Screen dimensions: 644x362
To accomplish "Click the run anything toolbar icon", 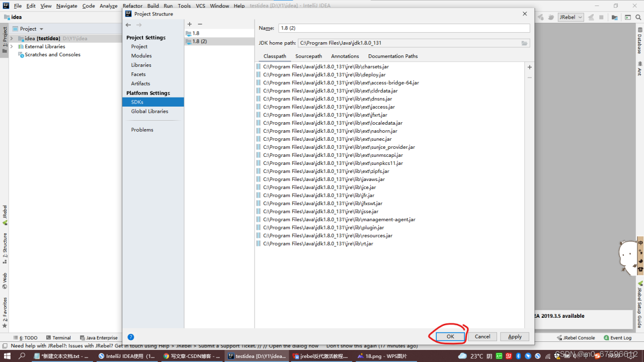I will tap(628, 17).
